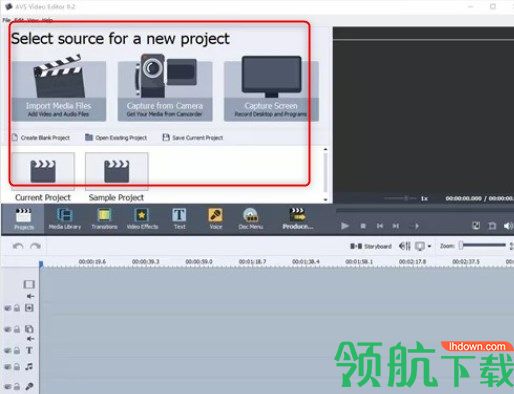The image size is (514, 394).
Task: Click the Undo arrow
Action: (18, 246)
